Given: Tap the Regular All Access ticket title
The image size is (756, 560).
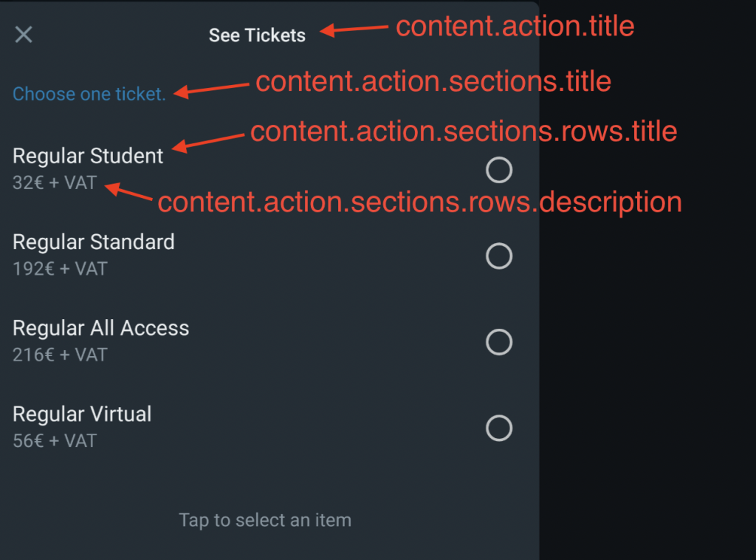Looking at the screenshot, I should (101, 328).
